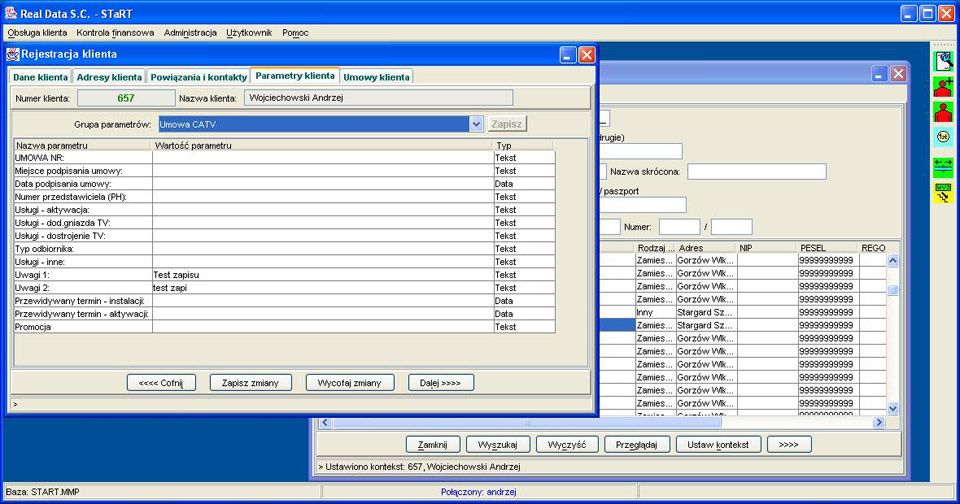
Task: Click the Wyszukaj button
Action: pyautogui.click(x=497, y=444)
